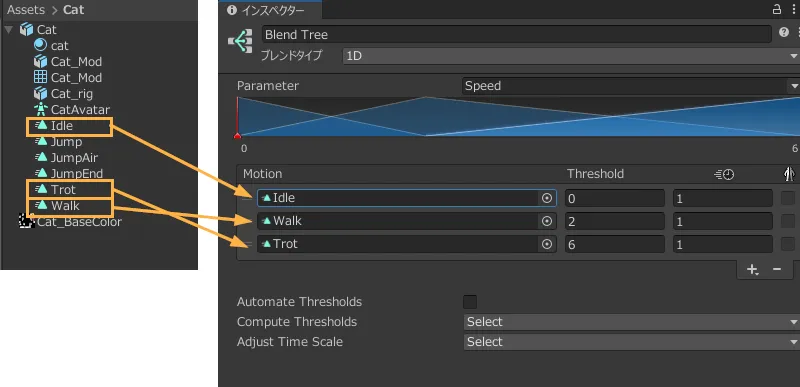
Task: Select the Cat_Mod mesh grid icon
Action: click(40, 78)
